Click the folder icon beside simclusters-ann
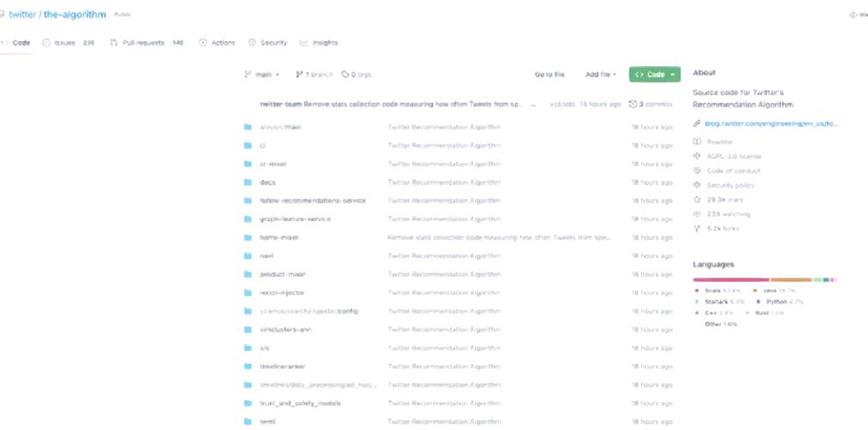The width and height of the screenshot is (868, 430). click(x=248, y=329)
